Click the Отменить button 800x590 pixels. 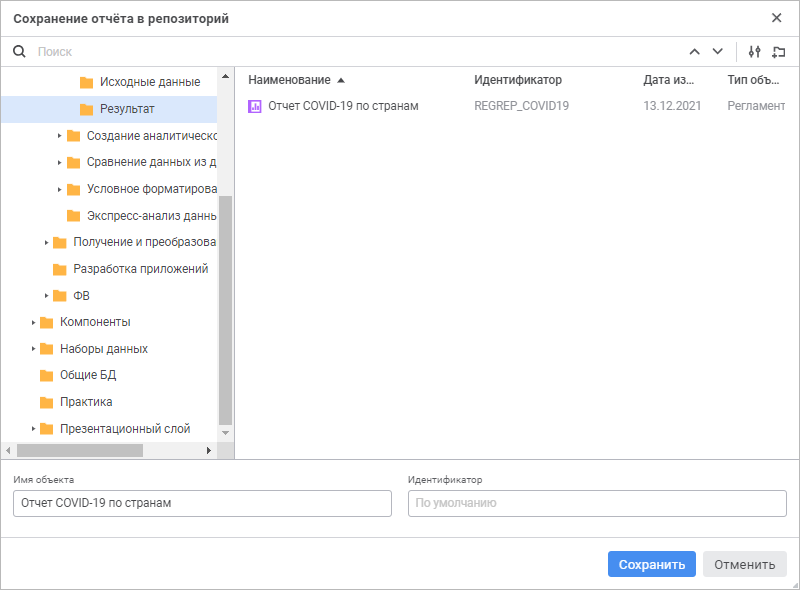(x=744, y=564)
